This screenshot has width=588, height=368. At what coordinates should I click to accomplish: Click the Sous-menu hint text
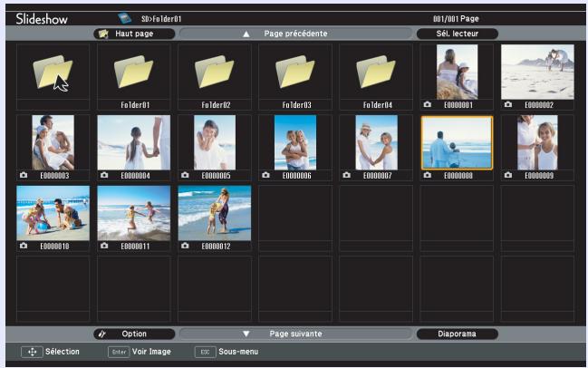[238, 352]
